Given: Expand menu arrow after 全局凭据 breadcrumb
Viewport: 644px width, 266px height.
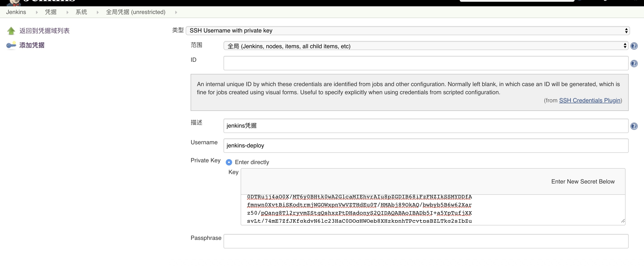Looking at the screenshot, I should tap(176, 12).
